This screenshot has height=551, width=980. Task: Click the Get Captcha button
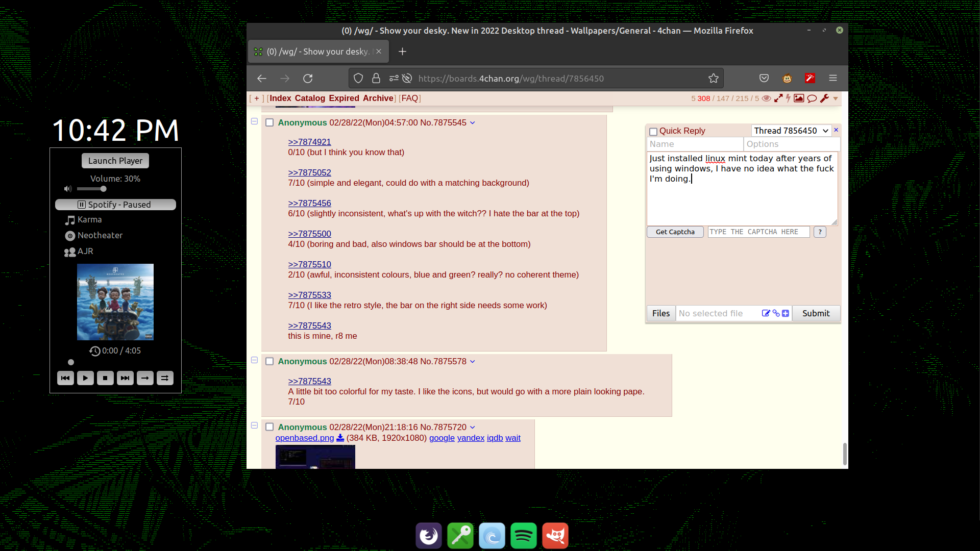[675, 232]
